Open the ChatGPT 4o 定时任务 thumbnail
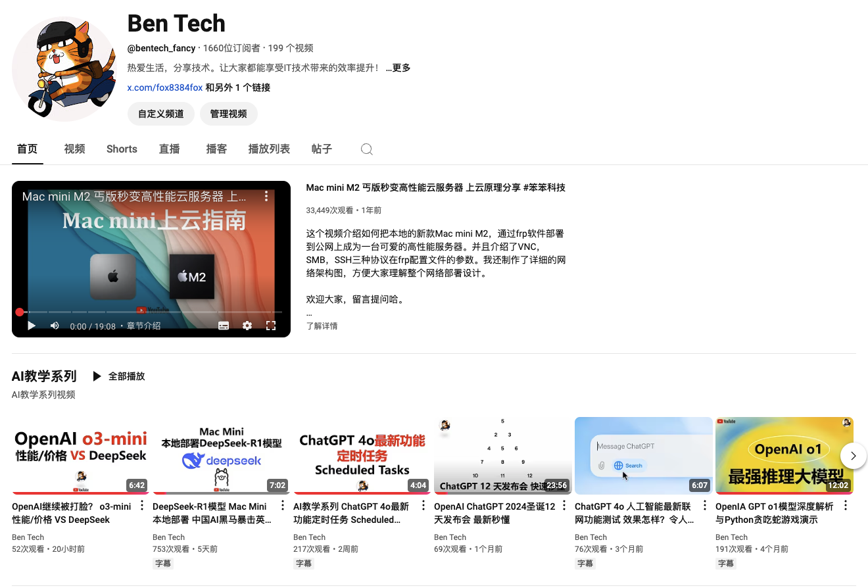The width and height of the screenshot is (868, 588). (362, 455)
